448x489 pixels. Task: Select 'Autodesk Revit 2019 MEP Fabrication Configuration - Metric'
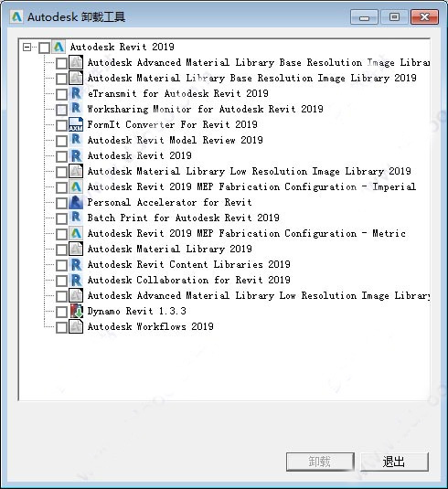pyautogui.click(x=247, y=234)
